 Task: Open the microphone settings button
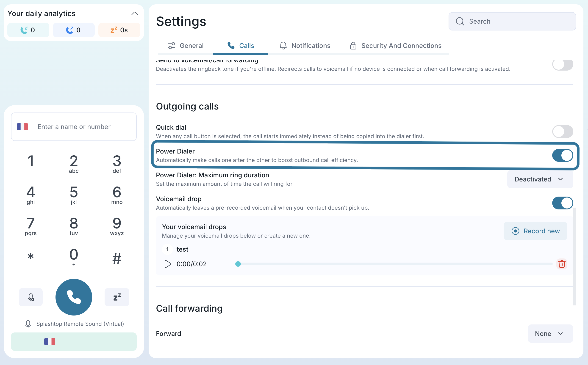(31, 297)
